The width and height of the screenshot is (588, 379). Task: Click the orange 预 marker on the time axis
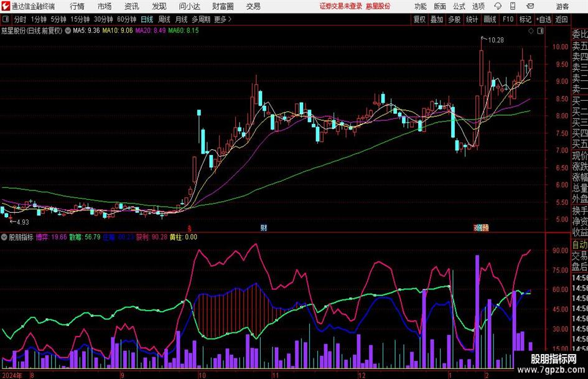pos(485,227)
